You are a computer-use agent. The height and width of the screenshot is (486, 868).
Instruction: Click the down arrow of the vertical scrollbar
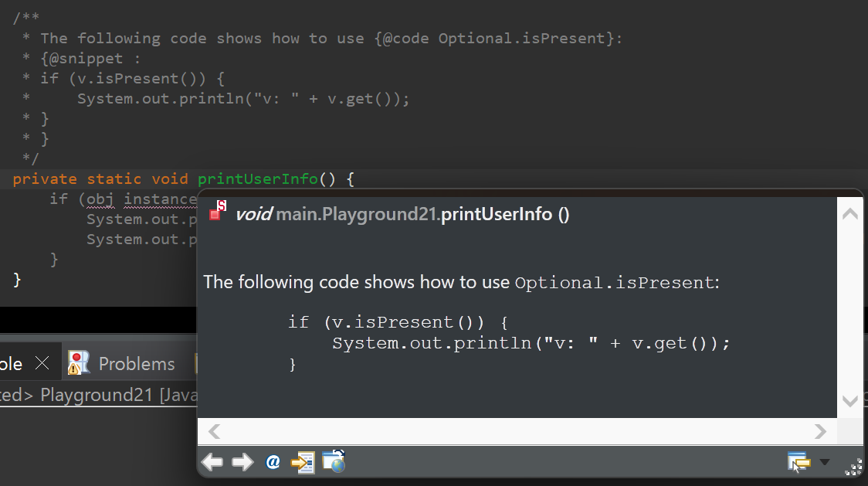click(849, 402)
